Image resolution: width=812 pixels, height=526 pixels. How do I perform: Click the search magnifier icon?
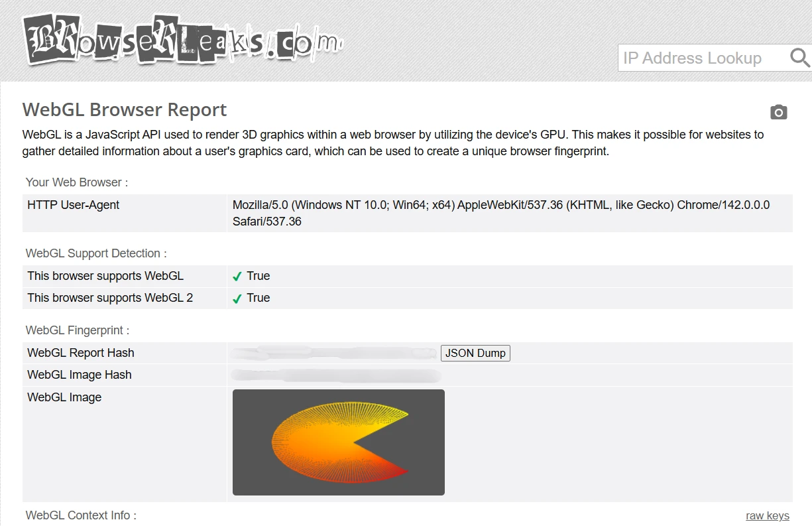(799, 58)
